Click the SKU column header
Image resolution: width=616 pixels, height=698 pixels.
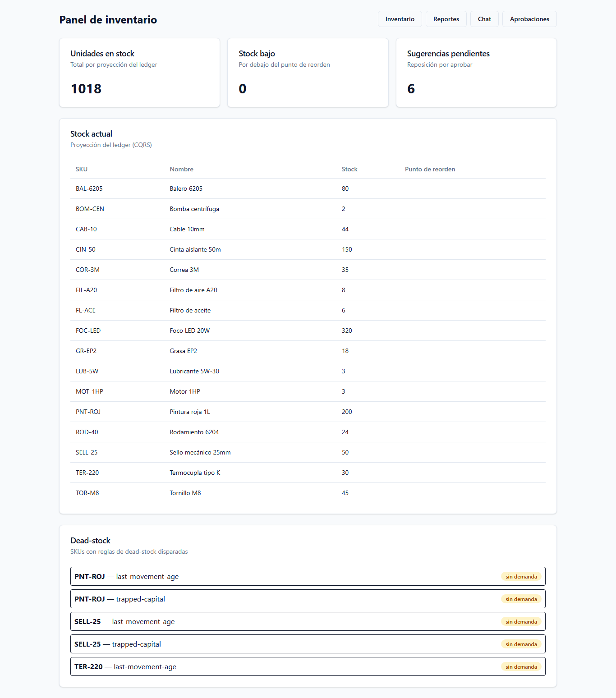tap(82, 169)
